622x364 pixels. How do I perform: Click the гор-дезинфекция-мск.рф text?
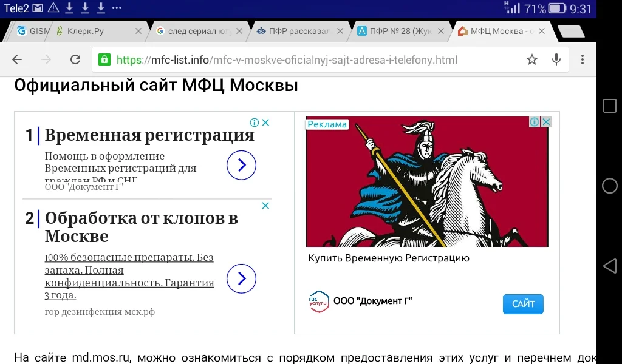tap(100, 312)
